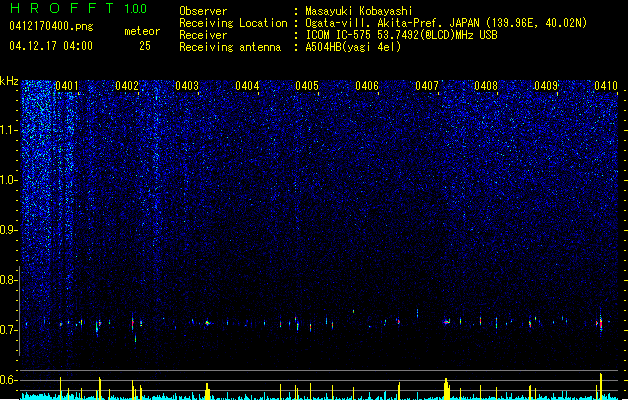Image resolution: width=629 pixels, height=400 pixels.
Task: Click the 0406 time marker
Action: 367,86
